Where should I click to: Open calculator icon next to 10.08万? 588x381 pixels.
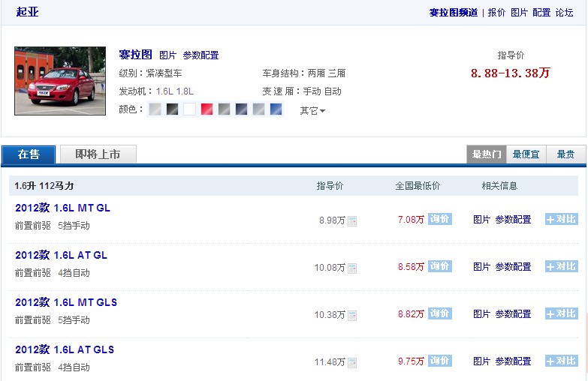[352, 268]
